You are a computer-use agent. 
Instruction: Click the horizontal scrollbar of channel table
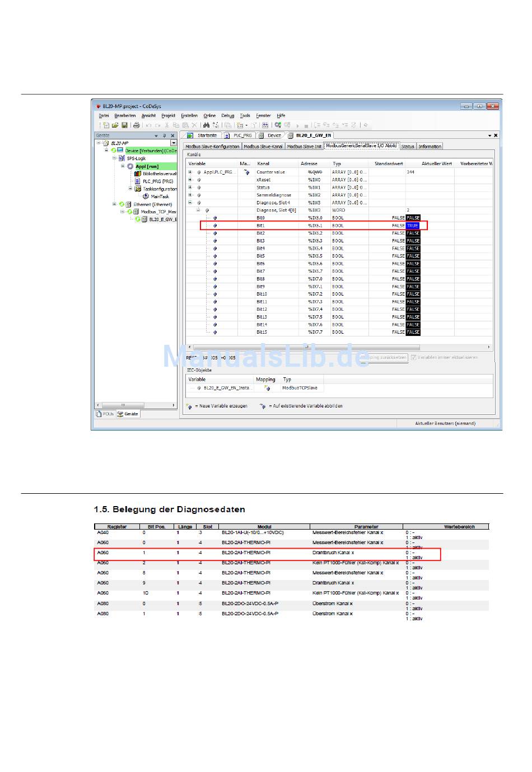pos(338,347)
